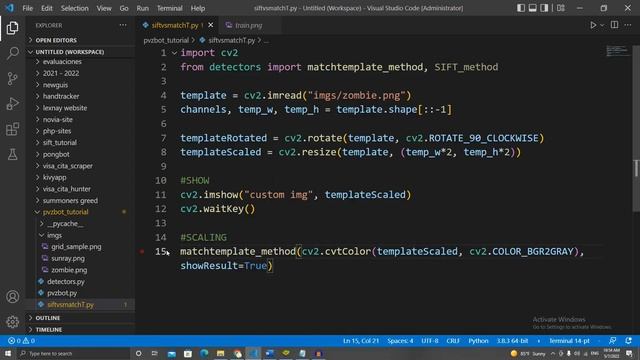
Task: Open the File menu
Action: pos(27,8)
